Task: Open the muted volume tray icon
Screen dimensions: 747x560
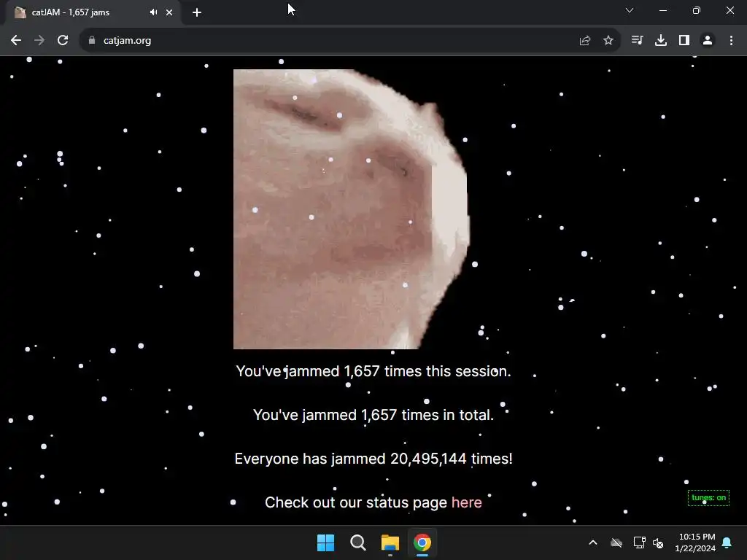Action: 658,542
